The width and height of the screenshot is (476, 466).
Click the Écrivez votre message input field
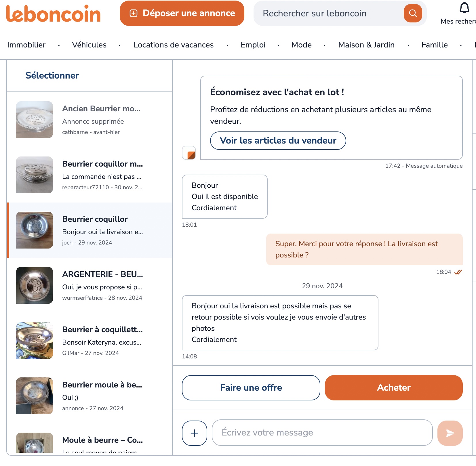coord(321,432)
